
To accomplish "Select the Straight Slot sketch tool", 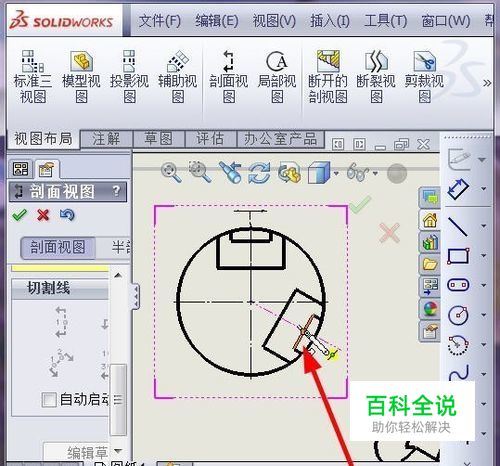I will click(458, 285).
